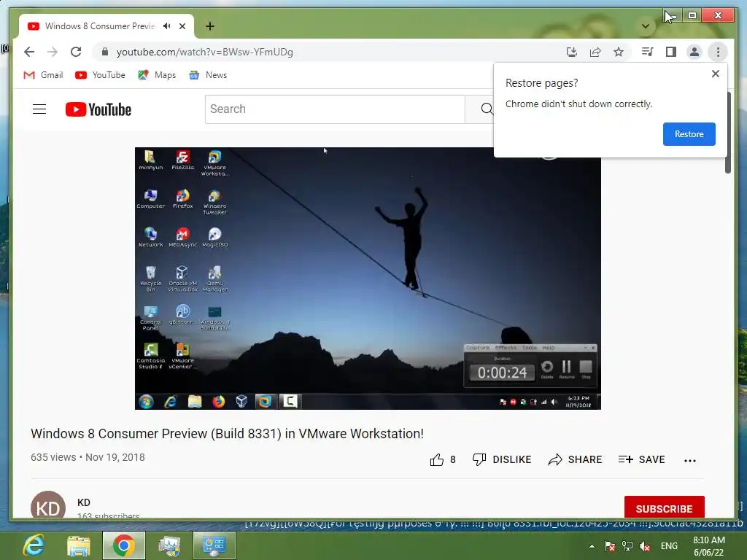This screenshot has height=560, width=747.
Task: Open the fourth taskbar app with shield
Action: click(x=169, y=545)
